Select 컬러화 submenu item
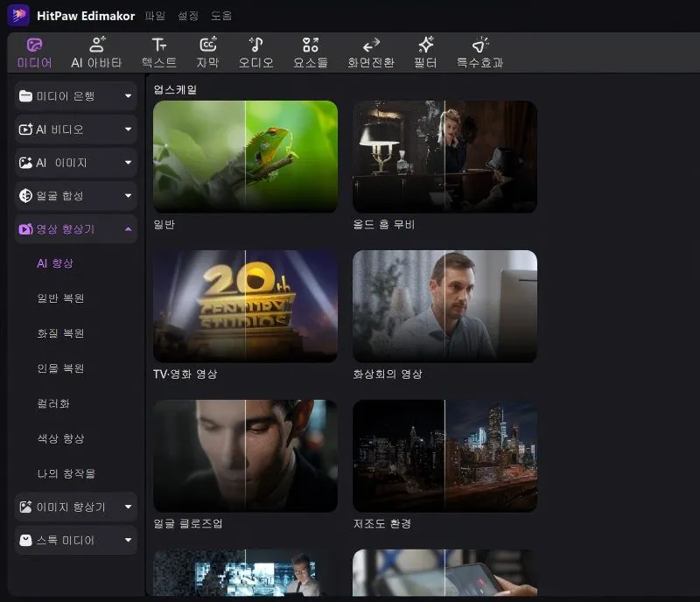Viewport: 700px width, 602px height. tap(53, 403)
